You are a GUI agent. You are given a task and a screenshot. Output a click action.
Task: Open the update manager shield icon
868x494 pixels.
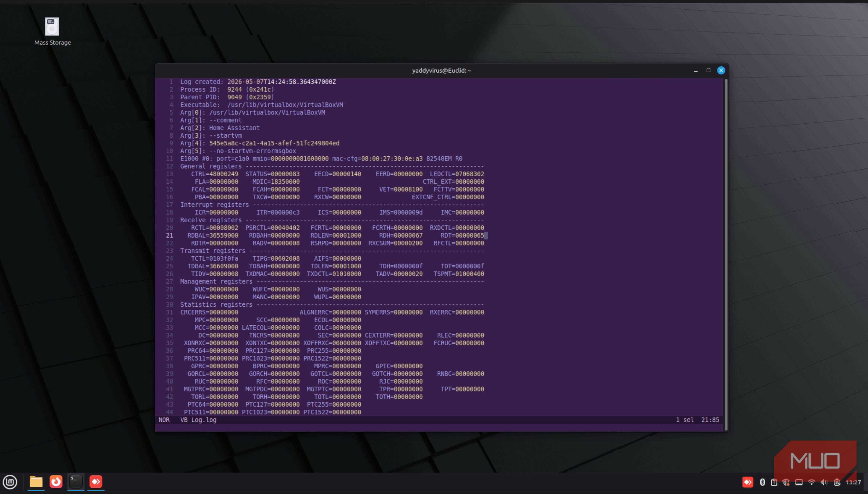click(786, 482)
